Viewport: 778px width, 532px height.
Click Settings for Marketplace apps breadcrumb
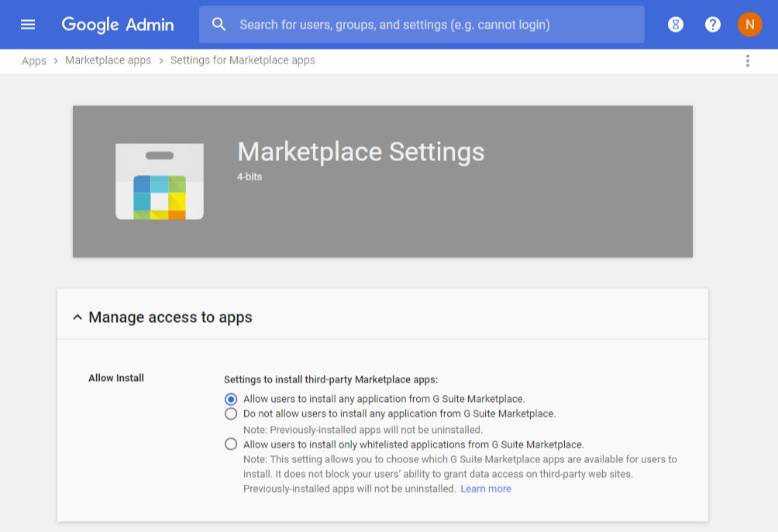[243, 60]
